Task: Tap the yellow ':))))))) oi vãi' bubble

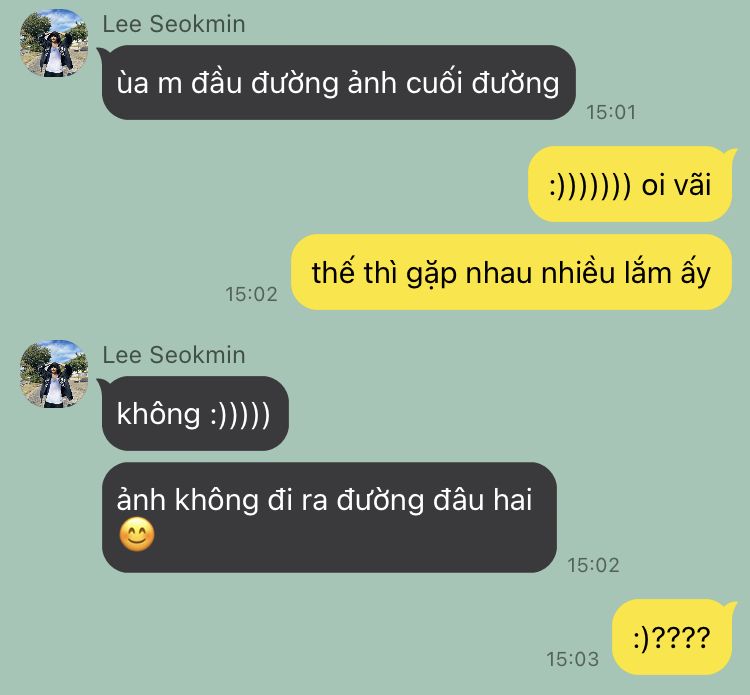Action: point(630,184)
